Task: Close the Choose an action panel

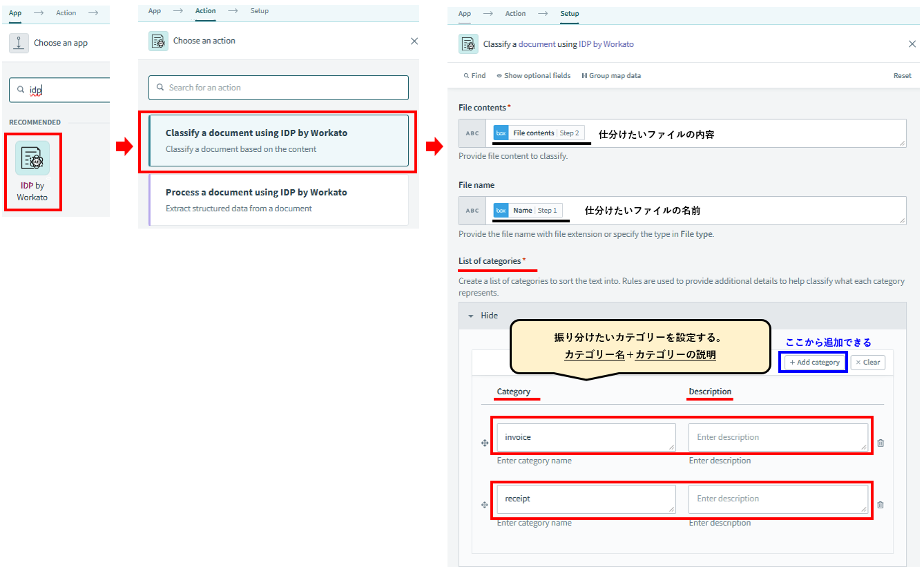Action: [x=414, y=41]
